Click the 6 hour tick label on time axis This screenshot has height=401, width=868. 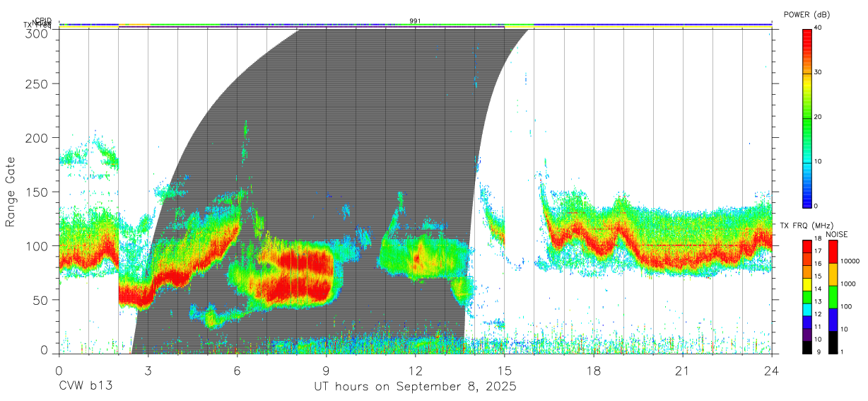[x=237, y=371]
